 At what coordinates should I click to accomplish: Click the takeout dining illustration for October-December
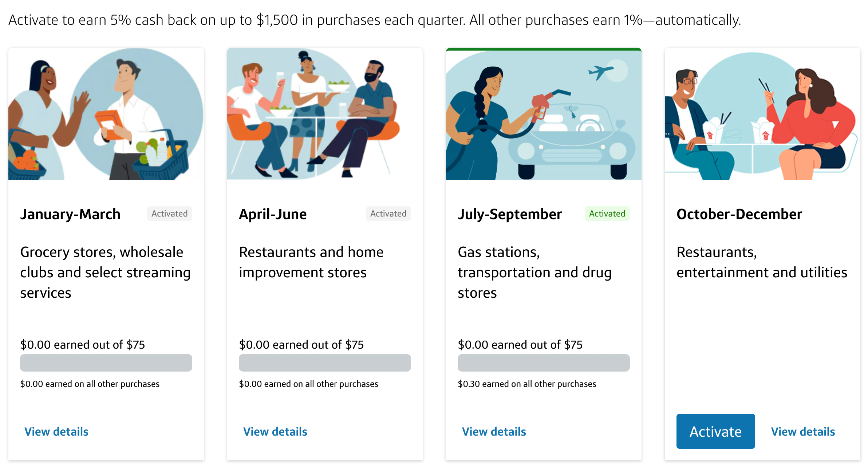pyautogui.click(x=762, y=114)
